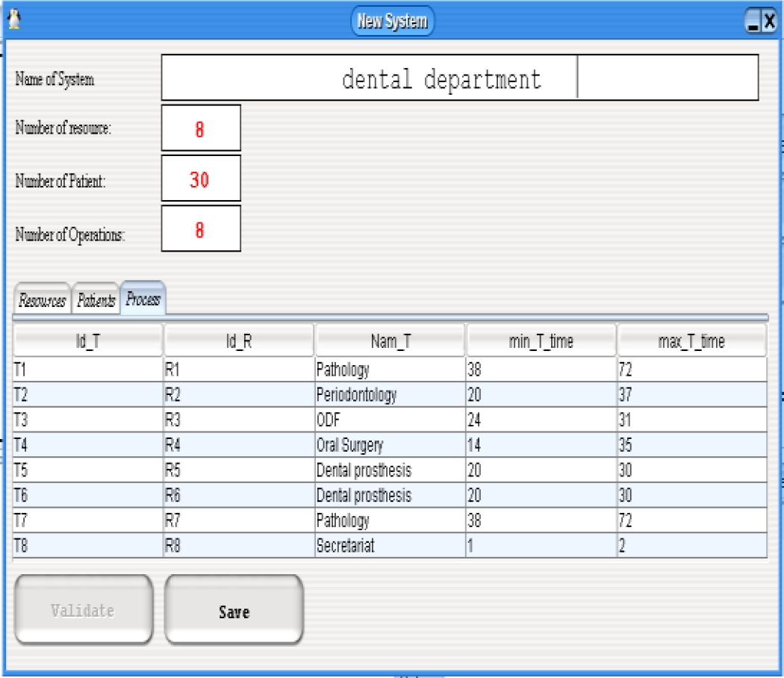Click the Secretariat cell in row T8
784x678 pixels.
pyautogui.click(x=390, y=546)
